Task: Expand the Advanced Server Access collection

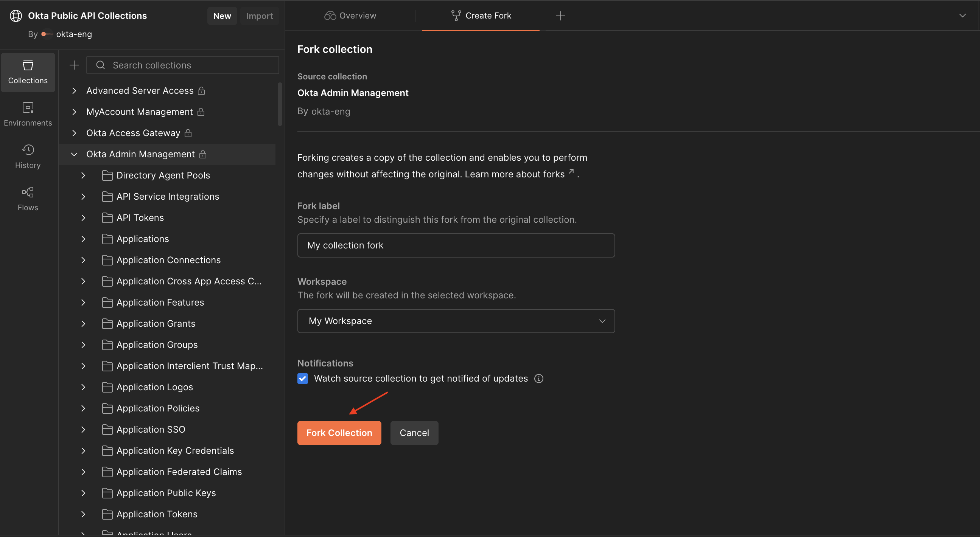Action: 74,90
